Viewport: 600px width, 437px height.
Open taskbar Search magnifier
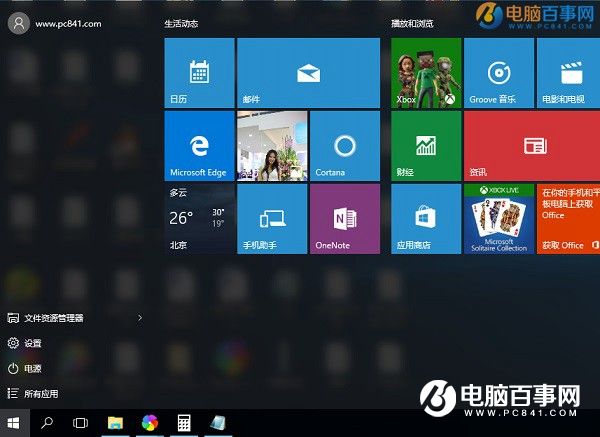click(x=47, y=423)
